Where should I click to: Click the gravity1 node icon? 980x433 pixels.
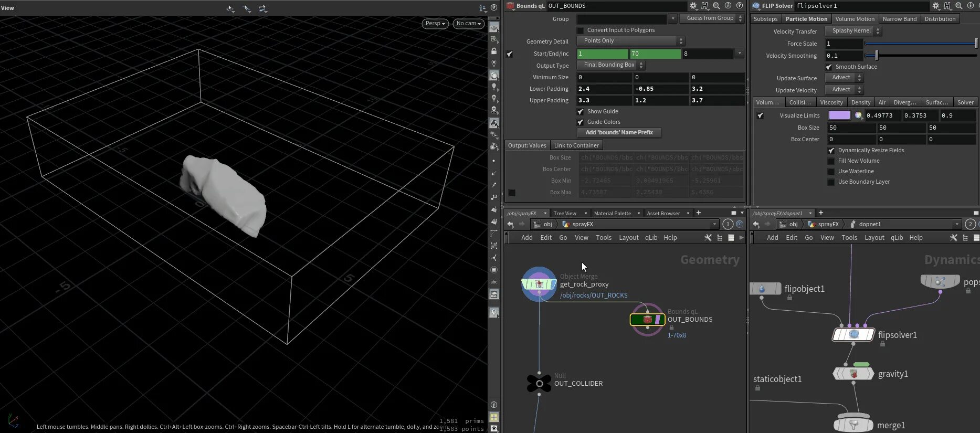point(853,374)
